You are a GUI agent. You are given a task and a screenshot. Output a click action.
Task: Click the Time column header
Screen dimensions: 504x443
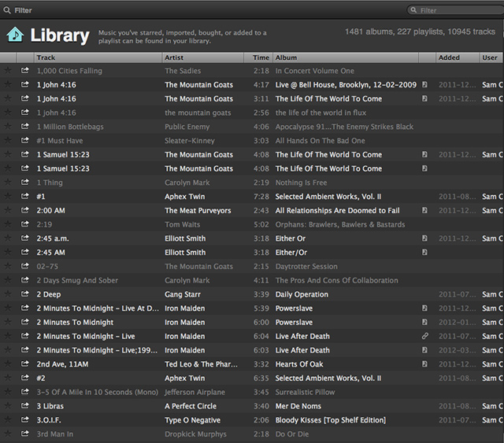pos(261,57)
